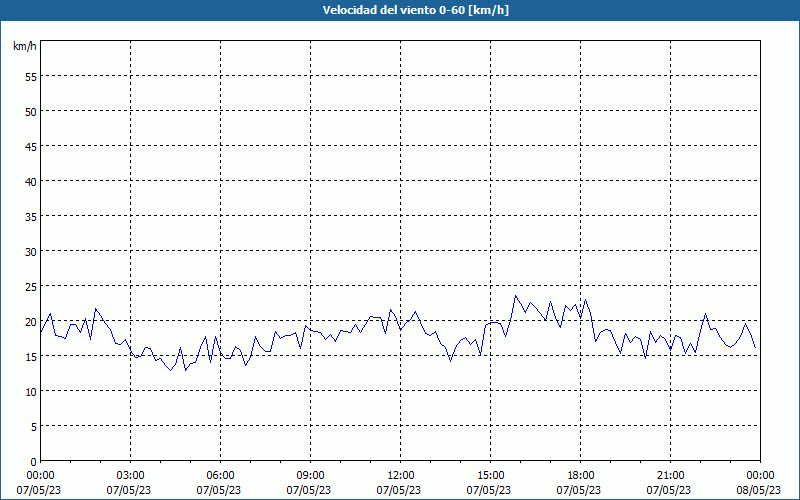Click the y-axis label '40'
800x500 pixels.
pos(31,182)
